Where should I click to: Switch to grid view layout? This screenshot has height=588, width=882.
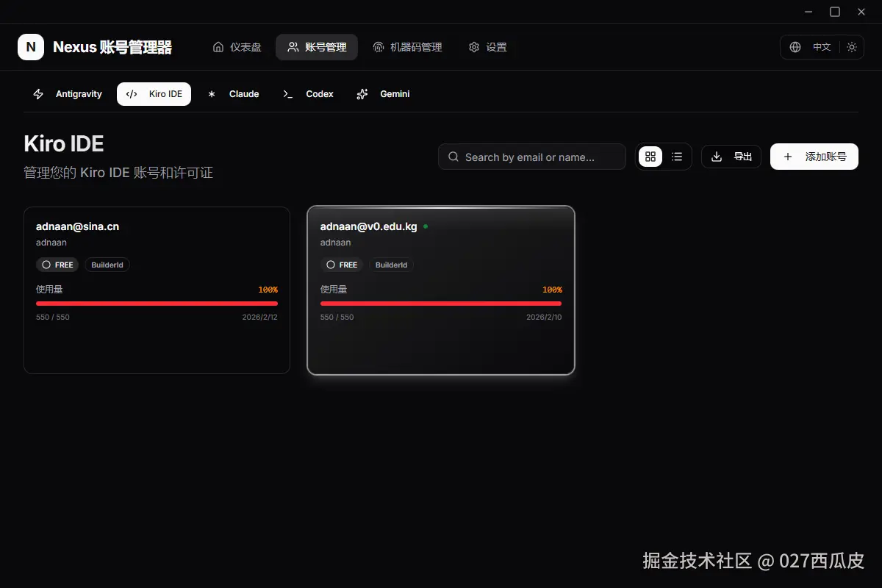650,157
